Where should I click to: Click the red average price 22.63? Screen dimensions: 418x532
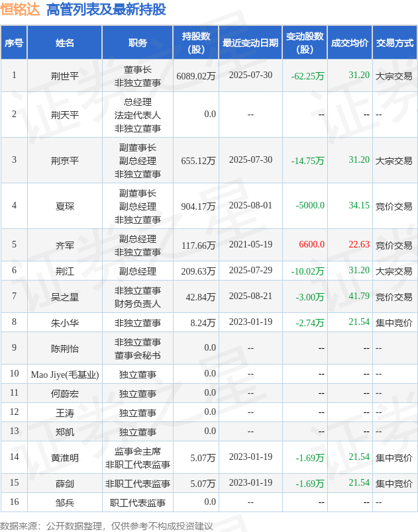[x=359, y=244]
